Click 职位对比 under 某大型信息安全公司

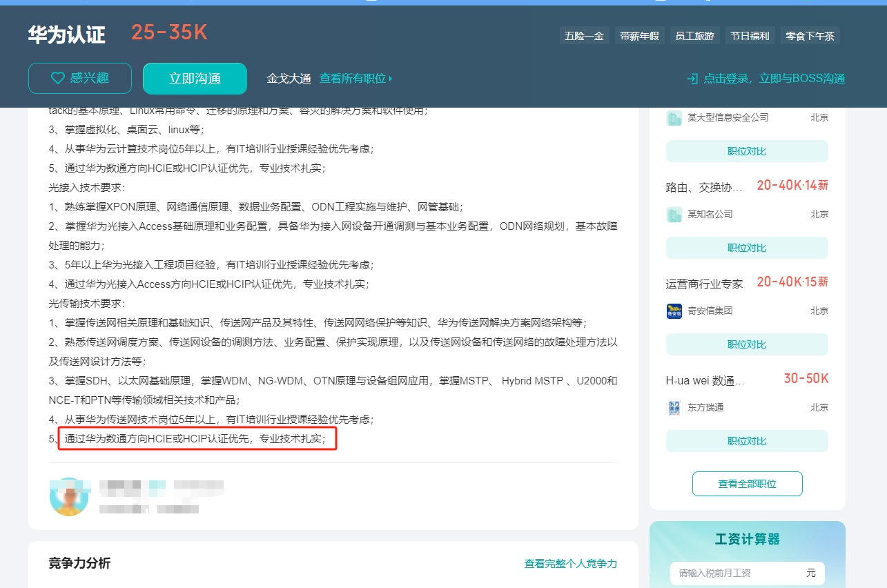point(747,151)
